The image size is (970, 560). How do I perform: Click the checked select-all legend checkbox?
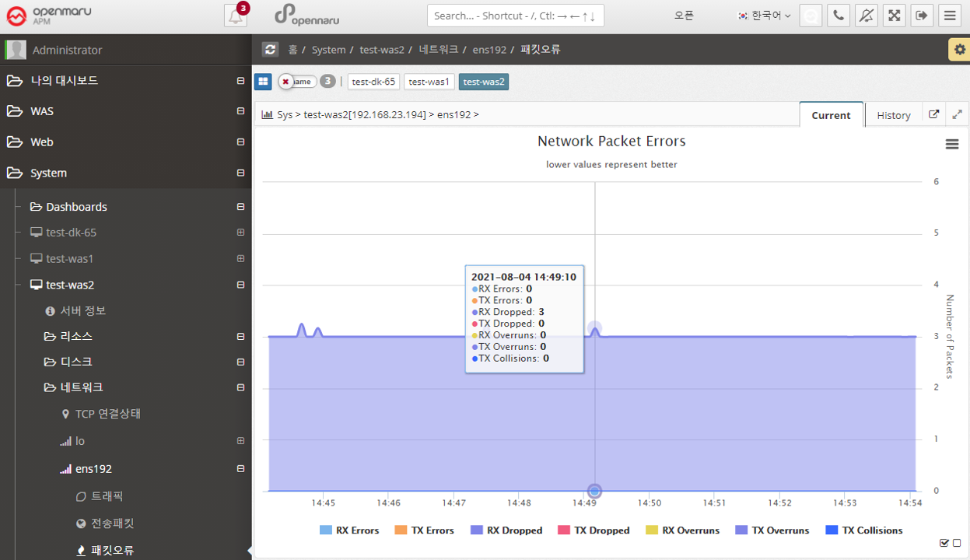click(x=944, y=543)
